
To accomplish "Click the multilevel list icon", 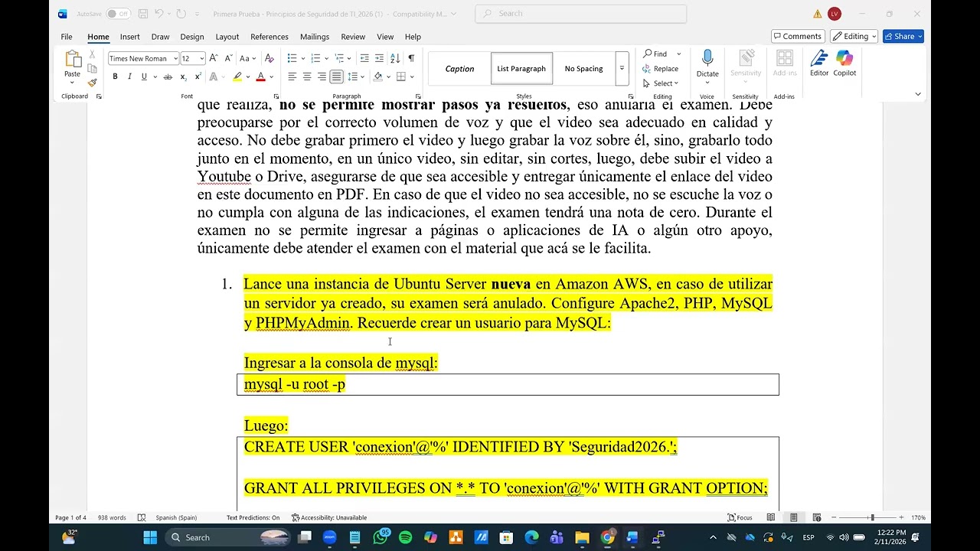I will point(339,58).
